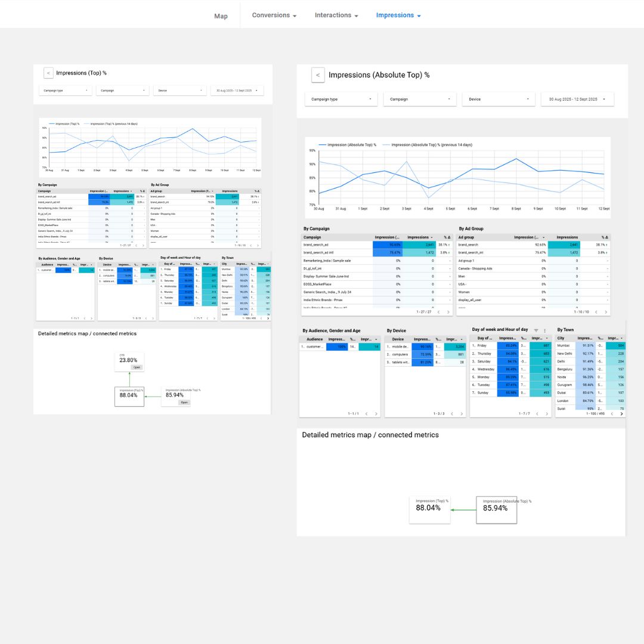
Task: Click Open button on left Absolute Top card
Action: pyautogui.click(x=184, y=402)
